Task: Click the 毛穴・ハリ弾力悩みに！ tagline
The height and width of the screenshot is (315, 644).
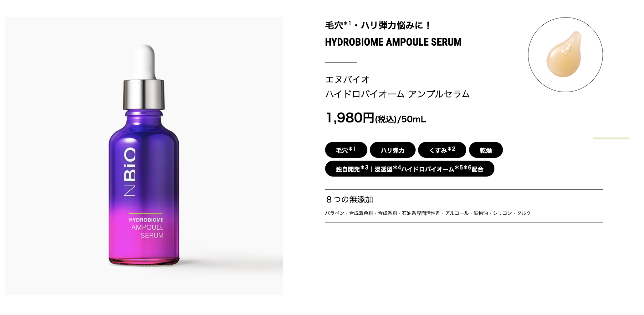Action: click(378, 25)
